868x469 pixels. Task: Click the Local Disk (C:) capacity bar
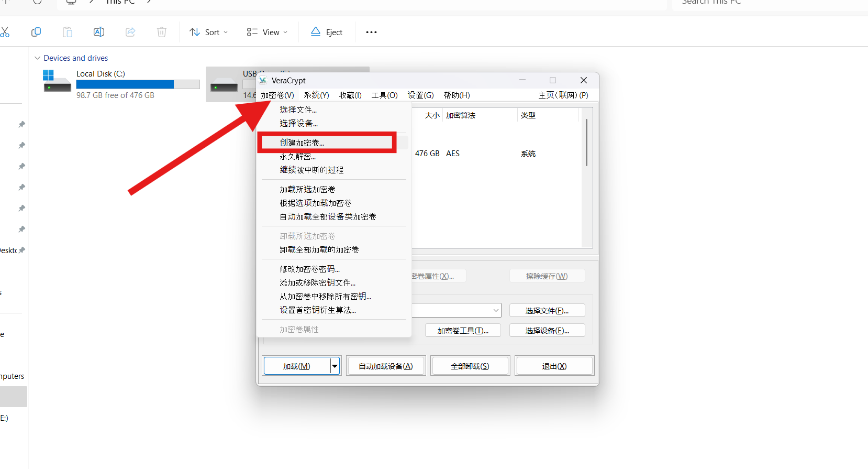point(138,84)
